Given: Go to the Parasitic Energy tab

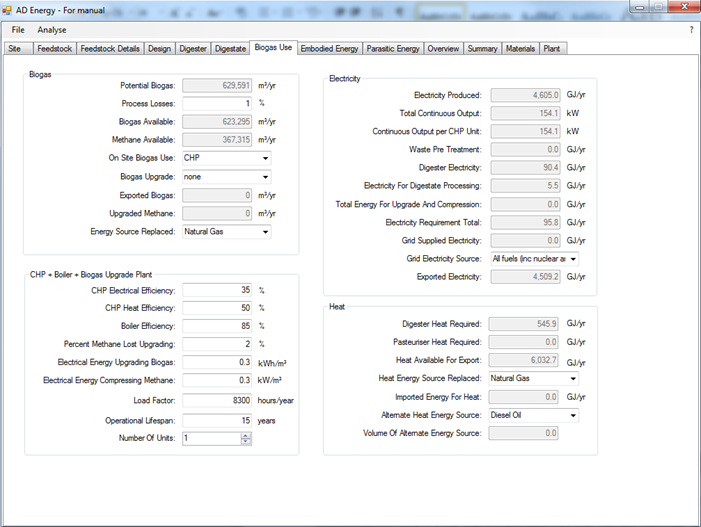Looking at the screenshot, I should (393, 48).
